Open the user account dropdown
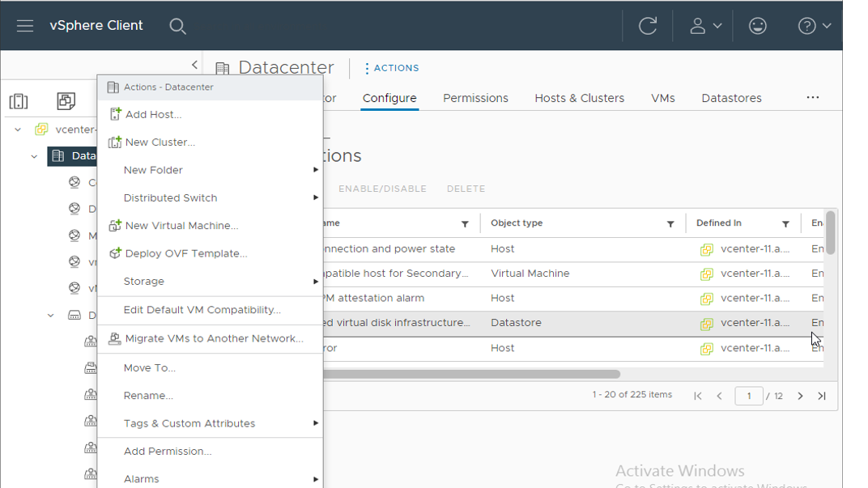868x488 pixels. (705, 26)
